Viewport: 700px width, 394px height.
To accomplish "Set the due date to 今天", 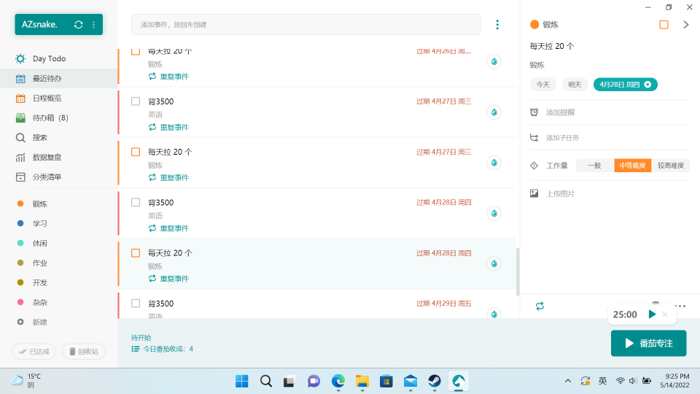I will coord(543,84).
